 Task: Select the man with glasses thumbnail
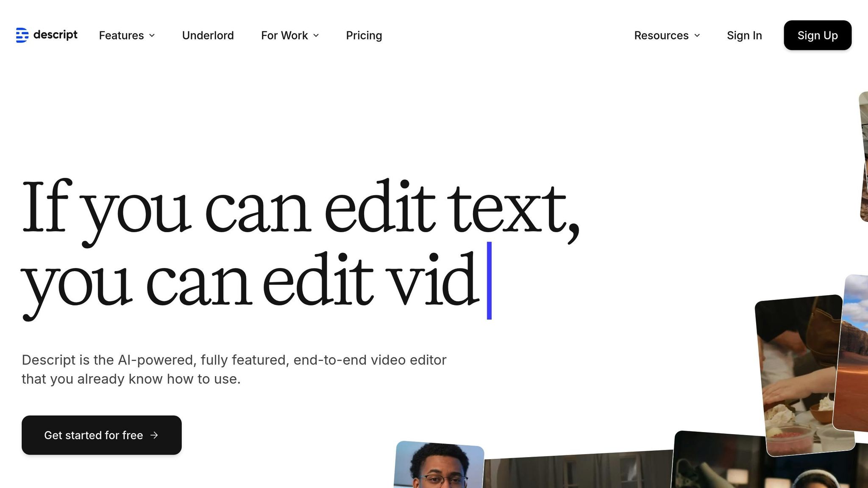click(439, 466)
